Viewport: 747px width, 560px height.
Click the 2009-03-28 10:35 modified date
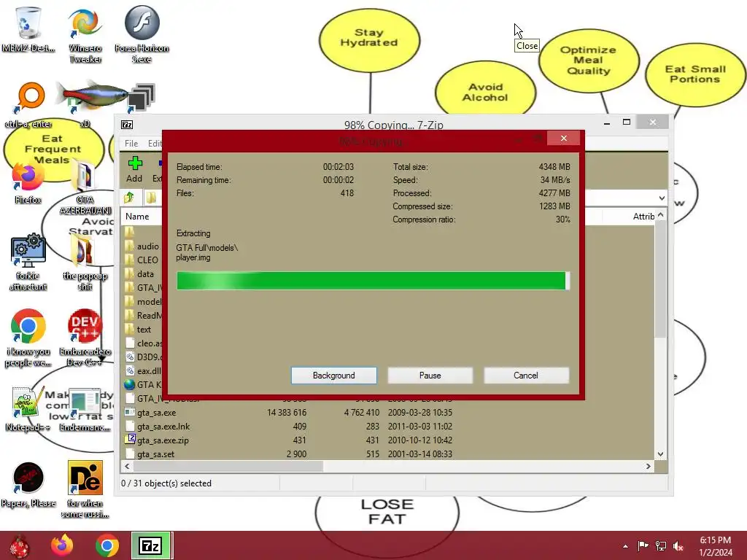point(420,413)
